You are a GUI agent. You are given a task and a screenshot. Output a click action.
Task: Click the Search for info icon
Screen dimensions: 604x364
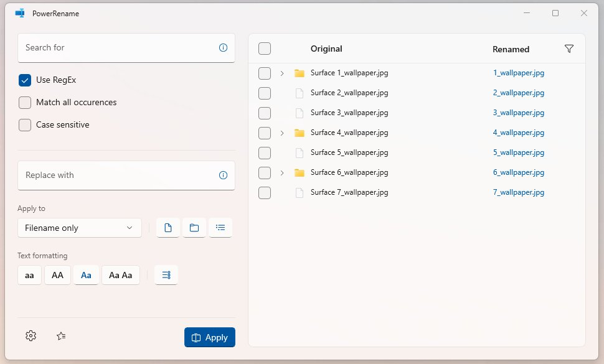[x=223, y=48]
